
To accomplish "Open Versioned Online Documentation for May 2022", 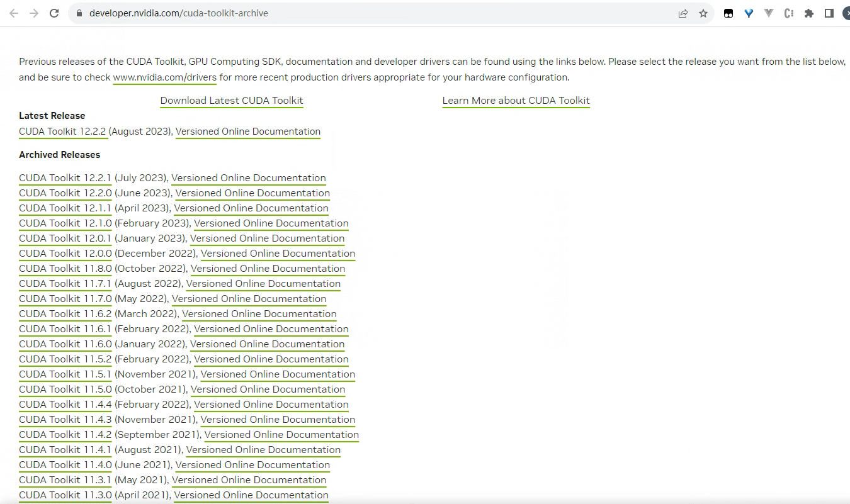I will (x=249, y=299).
